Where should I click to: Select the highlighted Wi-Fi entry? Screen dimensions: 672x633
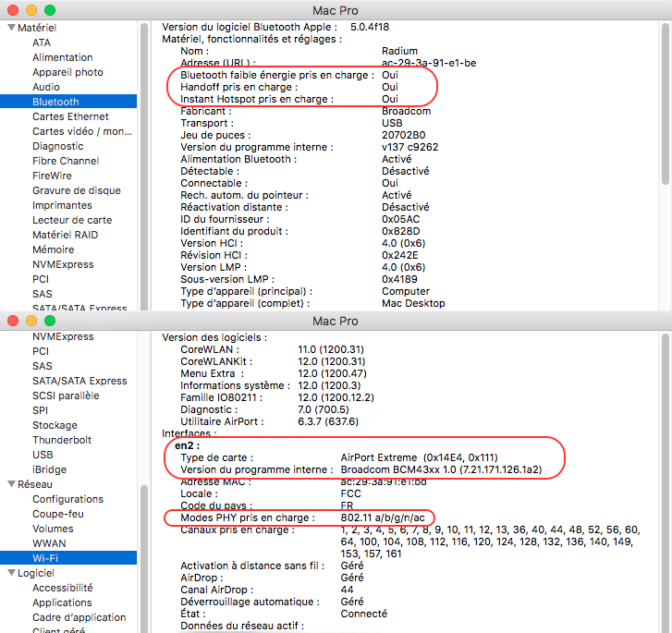[68, 558]
